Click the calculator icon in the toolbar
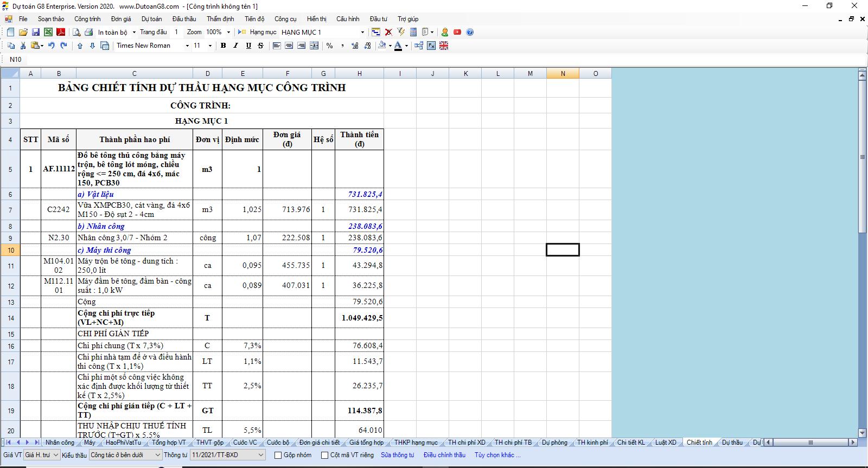The image size is (868, 468). pos(413,32)
